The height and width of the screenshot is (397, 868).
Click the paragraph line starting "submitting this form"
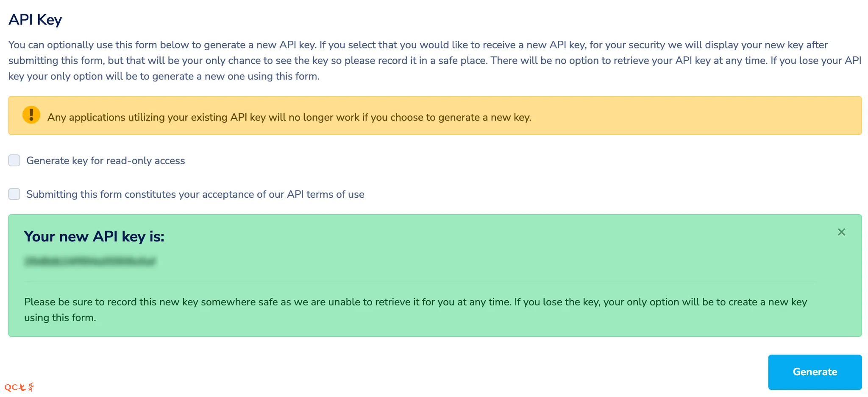[x=435, y=61]
